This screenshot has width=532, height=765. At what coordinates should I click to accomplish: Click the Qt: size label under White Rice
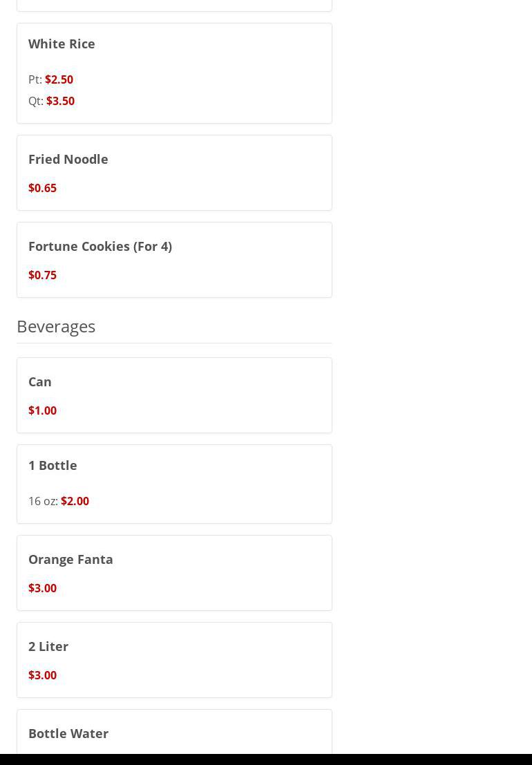pos(35,101)
